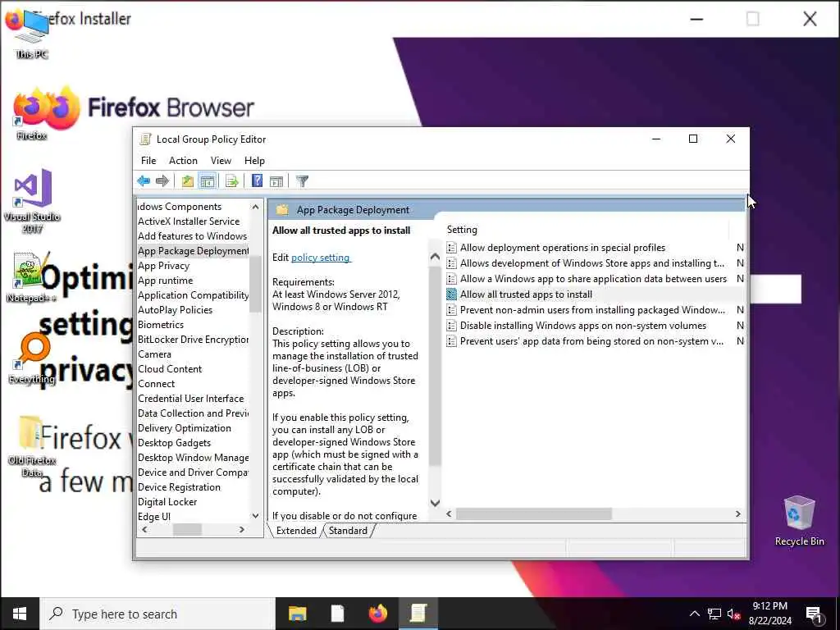This screenshot has width=840, height=630.
Task: Select Camera in the tree
Action: [x=154, y=354]
